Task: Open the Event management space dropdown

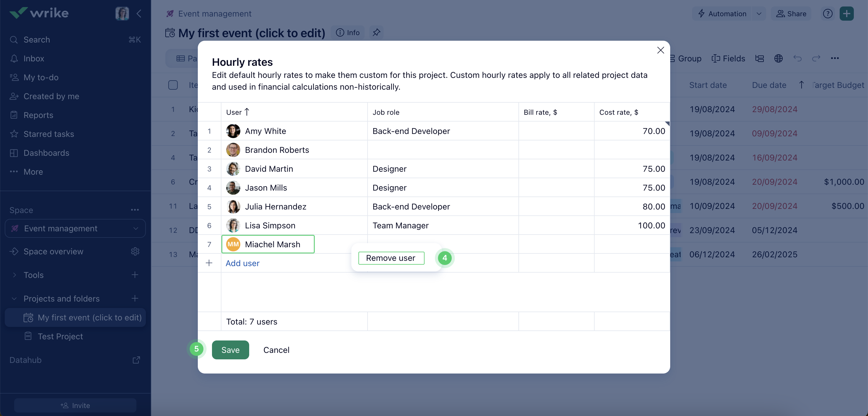Action: click(x=136, y=228)
